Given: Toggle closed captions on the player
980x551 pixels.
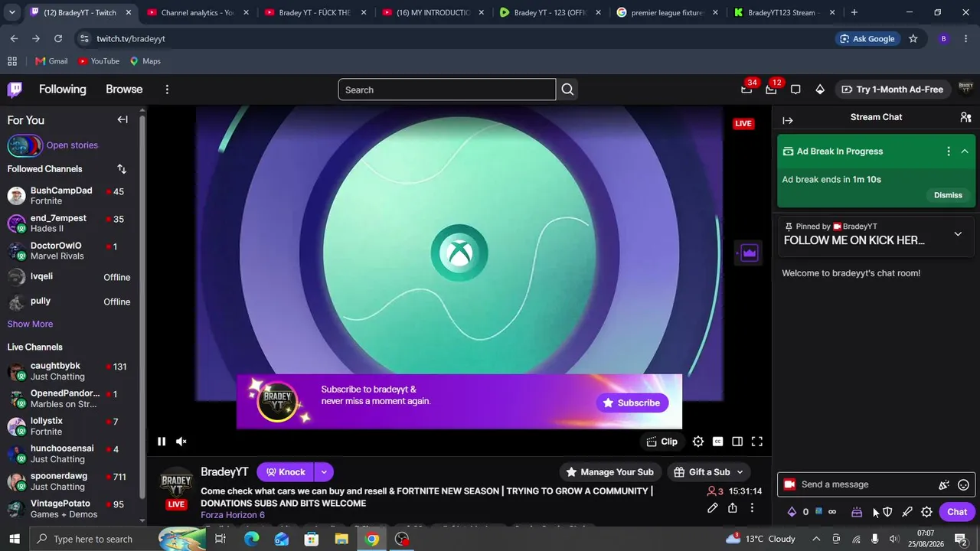Looking at the screenshot, I should [x=717, y=442].
